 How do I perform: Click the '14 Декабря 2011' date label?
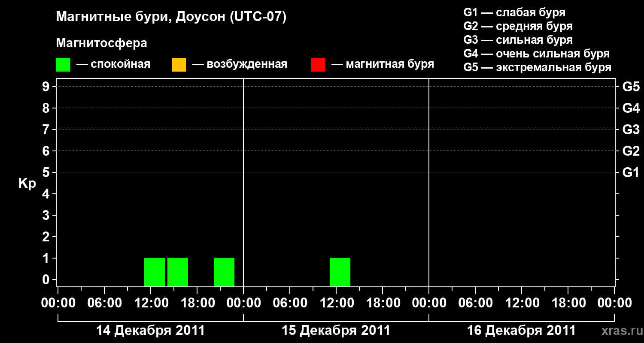coord(150,331)
